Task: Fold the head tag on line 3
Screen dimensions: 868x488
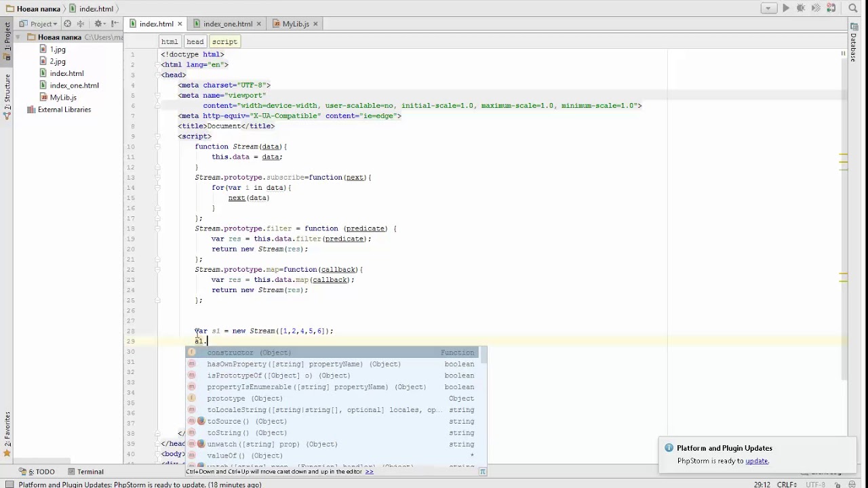Action: [x=158, y=75]
